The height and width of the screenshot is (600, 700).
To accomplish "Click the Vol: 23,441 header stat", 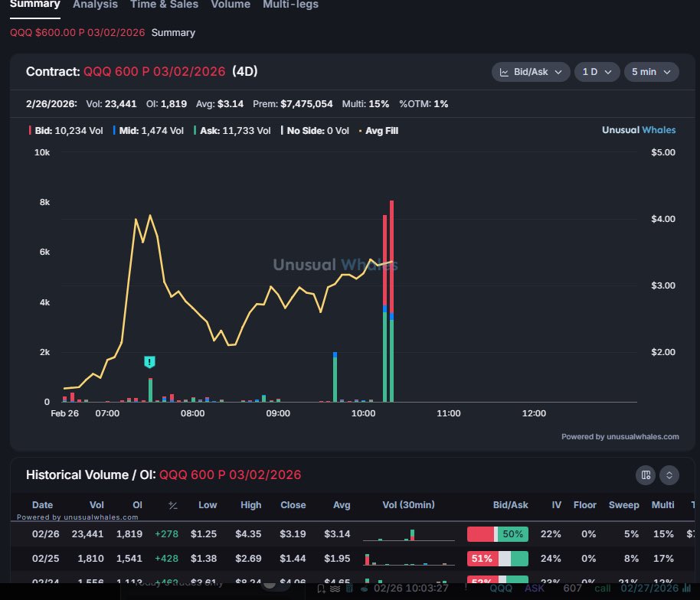I will [x=111, y=104].
